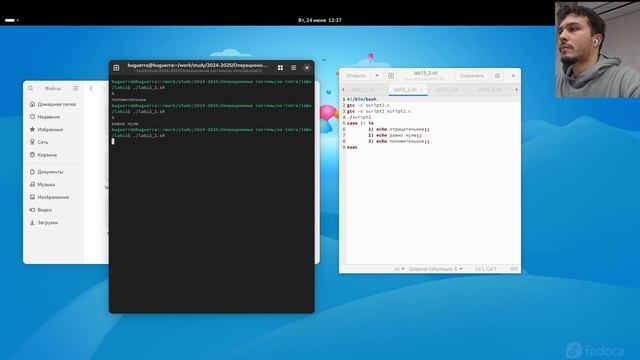
Task: Go back in the Files window
Action: click(91, 88)
